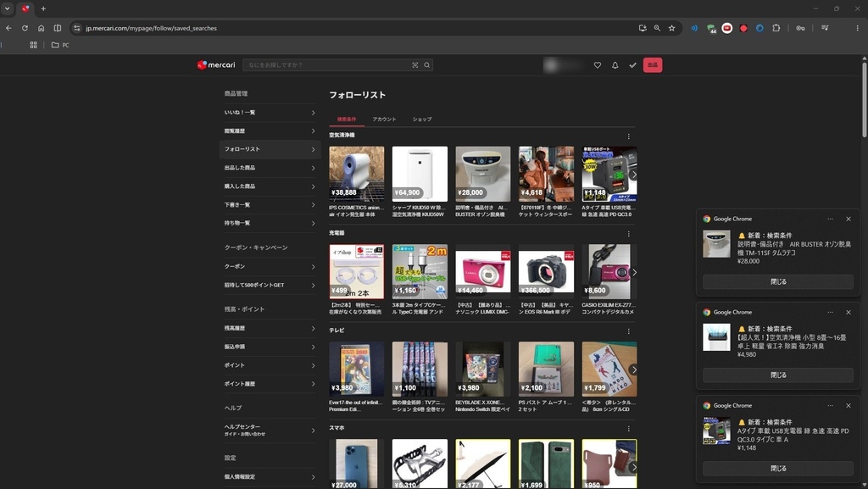This screenshot has width=868, height=489.
Task: Open ヘルプセンター in sidebar
Action: 270,431
